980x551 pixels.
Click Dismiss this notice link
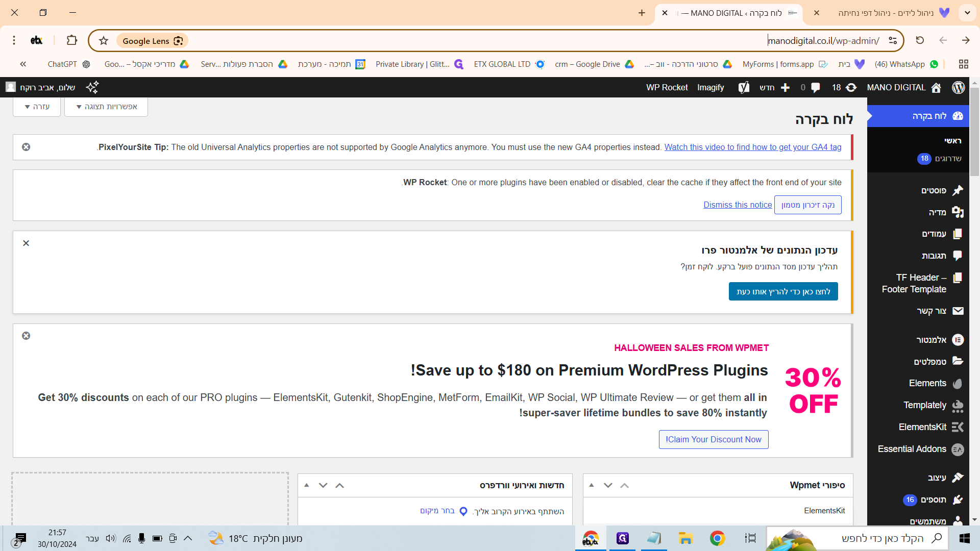coord(738,205)
